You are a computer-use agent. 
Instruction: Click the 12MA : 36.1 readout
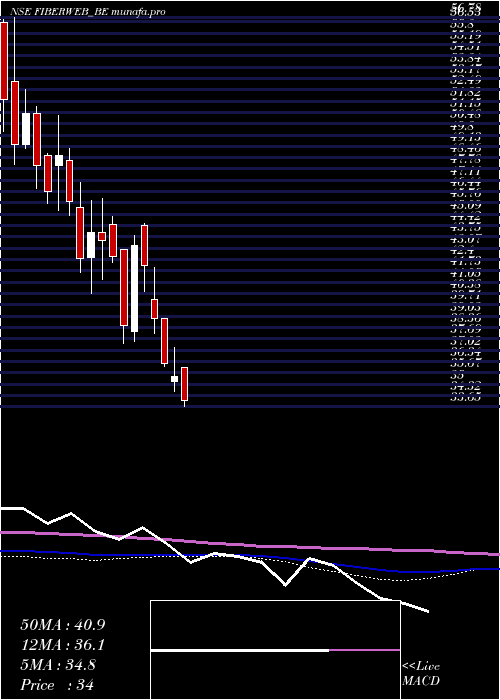62,645
